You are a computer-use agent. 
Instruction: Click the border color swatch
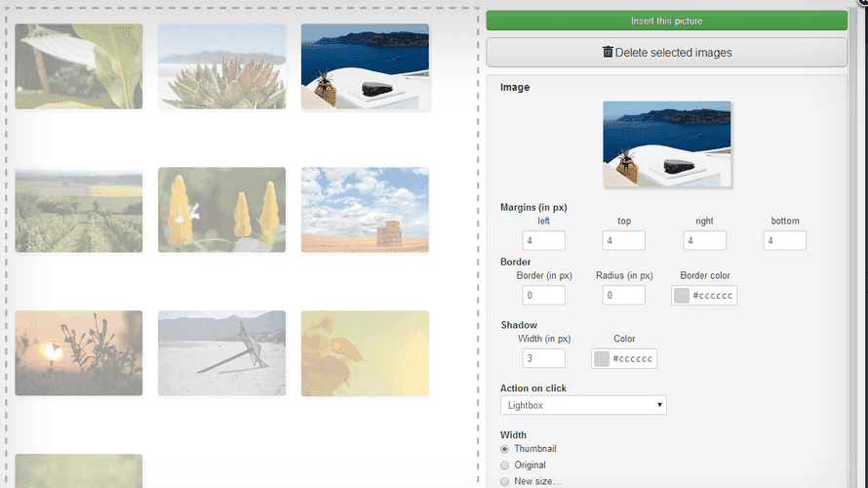coord(682,296)
